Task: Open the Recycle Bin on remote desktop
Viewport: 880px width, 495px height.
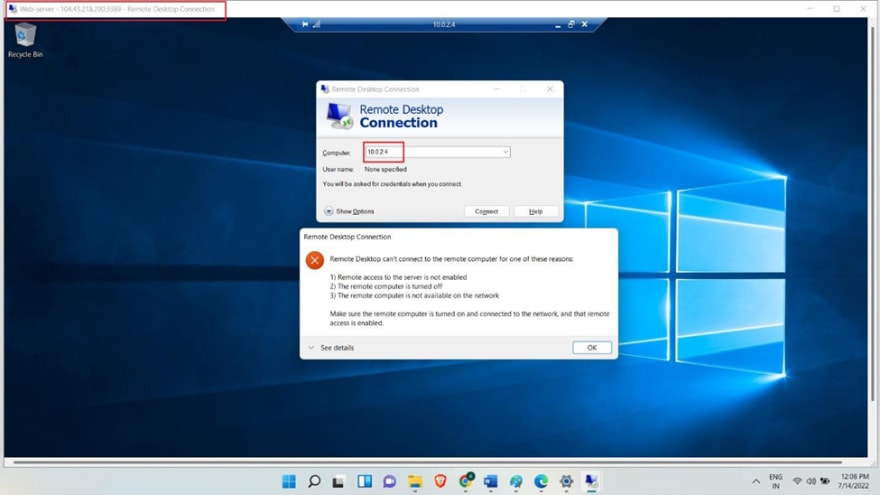Action: tap(25, 40)
